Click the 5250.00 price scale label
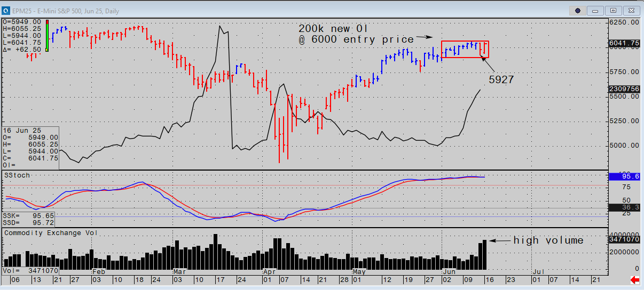Viewport: 644px width, 290px height. coord(625,121)
